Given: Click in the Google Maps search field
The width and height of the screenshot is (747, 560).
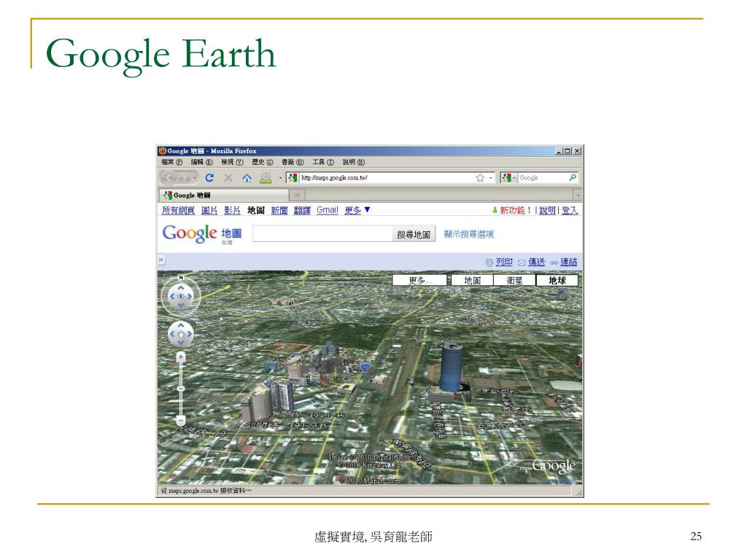Looking at the screenshot, I should [x=322, y=234].
